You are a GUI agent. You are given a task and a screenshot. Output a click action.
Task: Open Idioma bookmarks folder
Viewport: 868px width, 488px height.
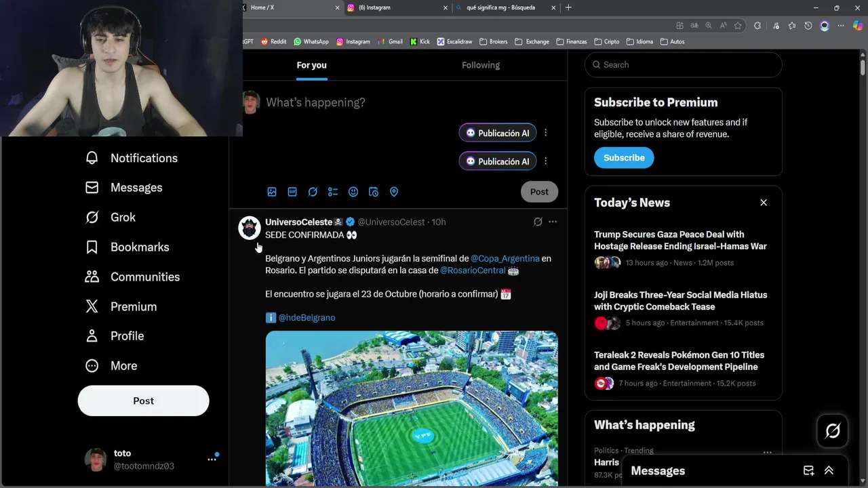click(639, 41)
